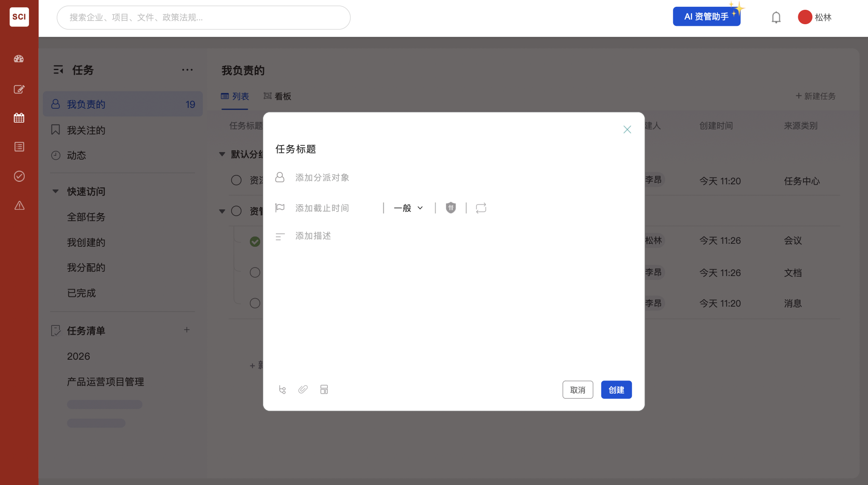Viewport: 868px width, 485px height.
Task: Select 我负责的 in sidebar
Action: [122, 104]
